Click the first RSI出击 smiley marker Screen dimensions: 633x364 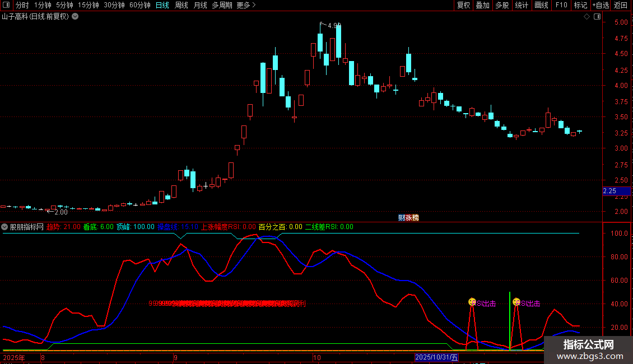(472, 302)
